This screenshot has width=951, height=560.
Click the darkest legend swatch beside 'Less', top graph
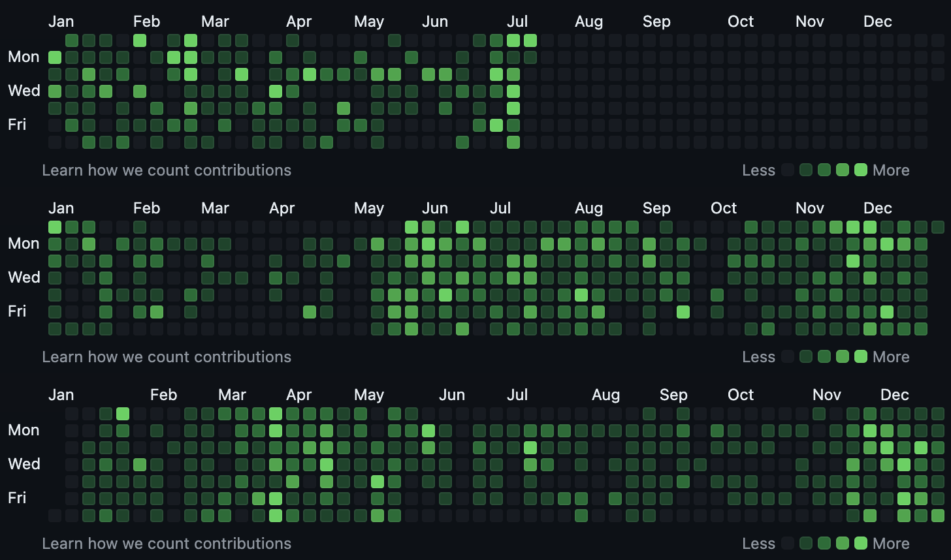tap(788, 170)
